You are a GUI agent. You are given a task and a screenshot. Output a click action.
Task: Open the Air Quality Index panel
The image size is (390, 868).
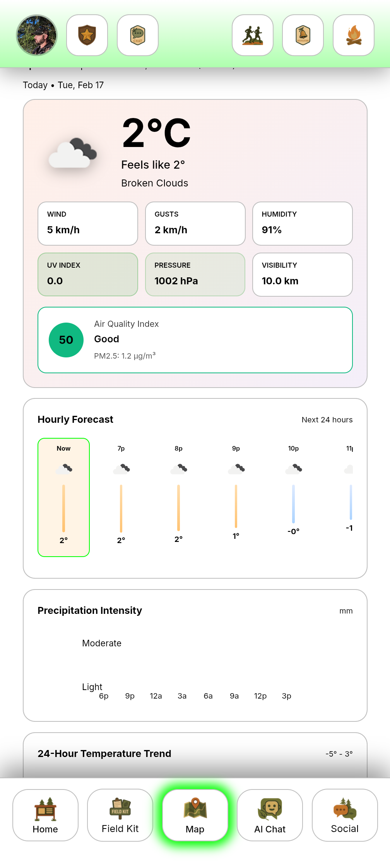click(195, 340)
